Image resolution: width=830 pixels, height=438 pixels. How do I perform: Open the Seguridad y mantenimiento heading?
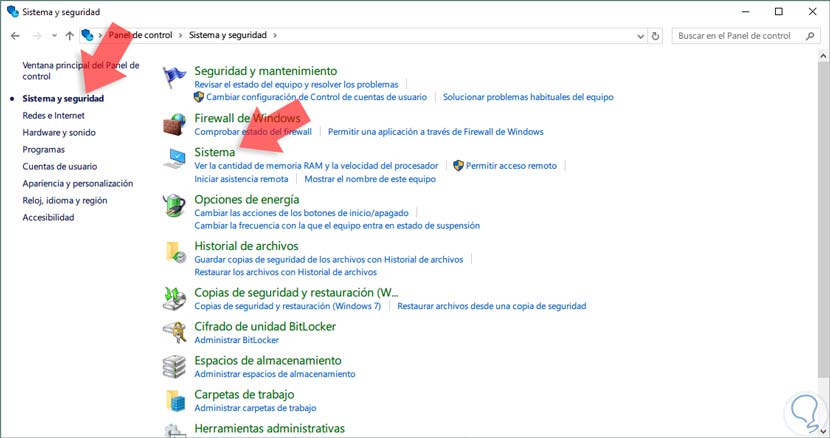266,71
